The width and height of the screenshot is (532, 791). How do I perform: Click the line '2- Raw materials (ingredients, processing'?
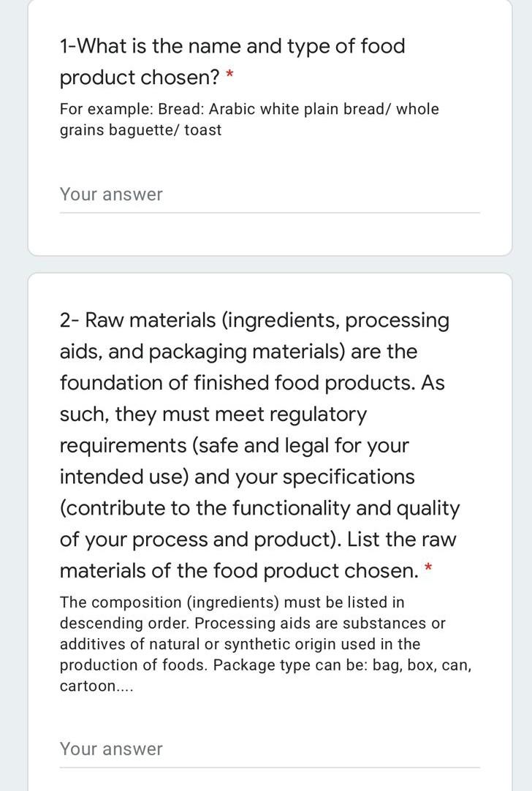(x=254, y=321)
